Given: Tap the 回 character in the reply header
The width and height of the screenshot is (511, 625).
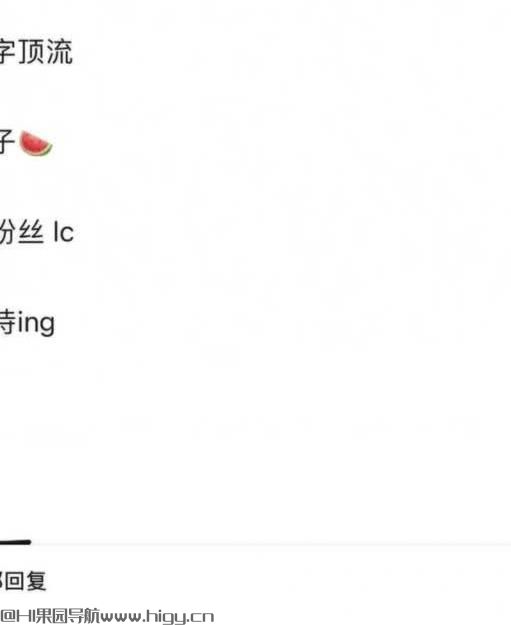Looking at the screenshot, I should (15, 581).
